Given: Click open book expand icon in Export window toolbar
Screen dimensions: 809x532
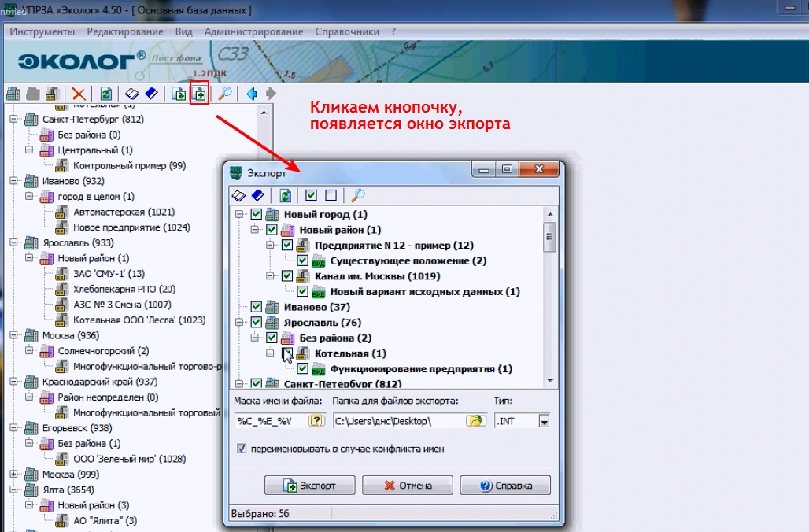Looking at the screenshot, I should point(238,196).
